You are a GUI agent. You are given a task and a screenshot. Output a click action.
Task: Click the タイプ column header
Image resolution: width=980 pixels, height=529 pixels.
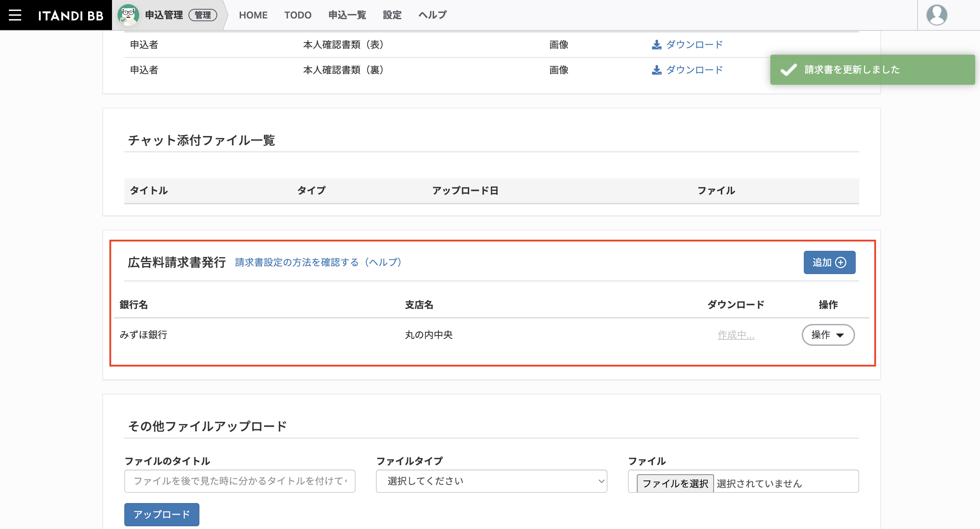click(311, 190)
